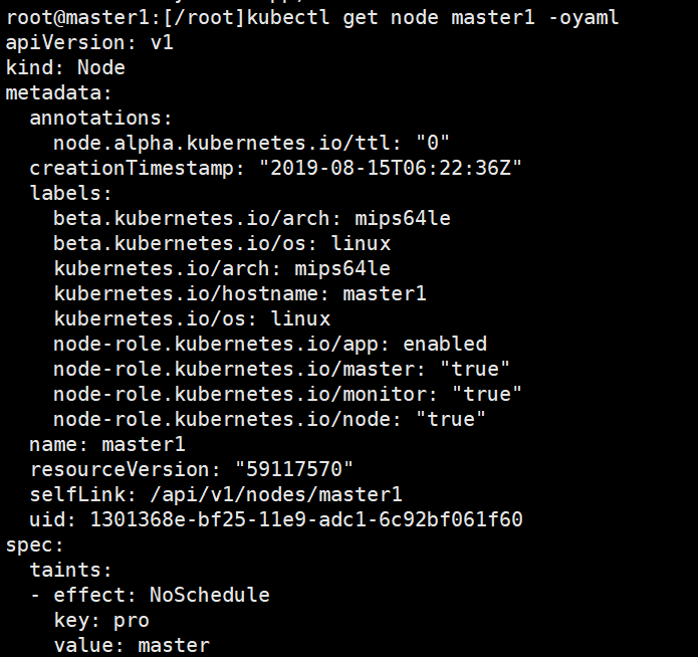Click the node-role.kubernetes.io/master label line
This screenshot has width=698, height=657.
[282, 369]
